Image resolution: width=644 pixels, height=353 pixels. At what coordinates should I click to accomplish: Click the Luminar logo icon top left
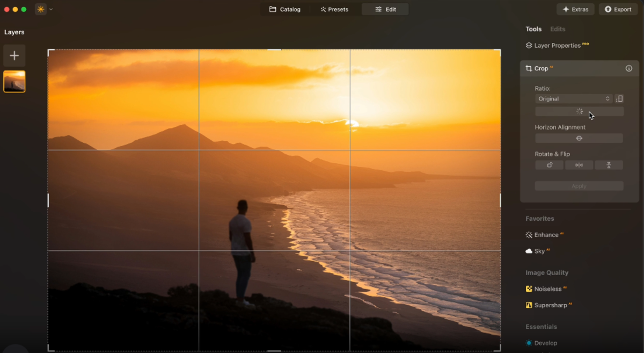coord(40,9)
